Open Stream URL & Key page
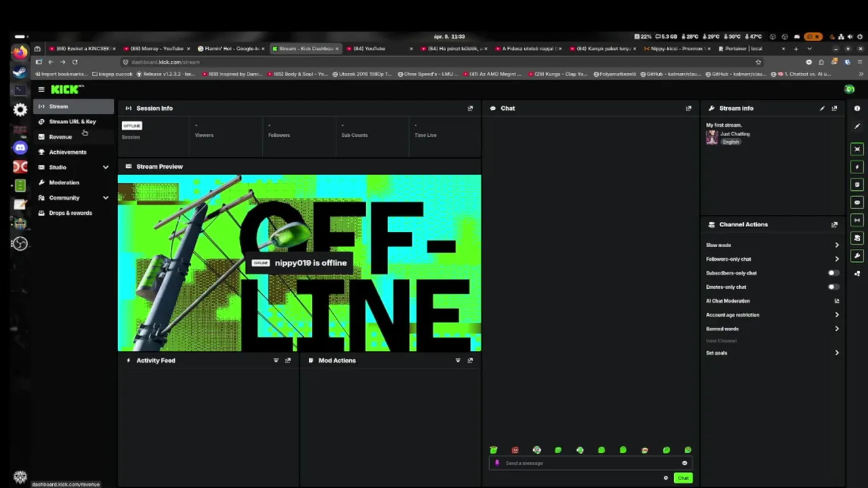 pyautogui.click(x=73, y=122)
